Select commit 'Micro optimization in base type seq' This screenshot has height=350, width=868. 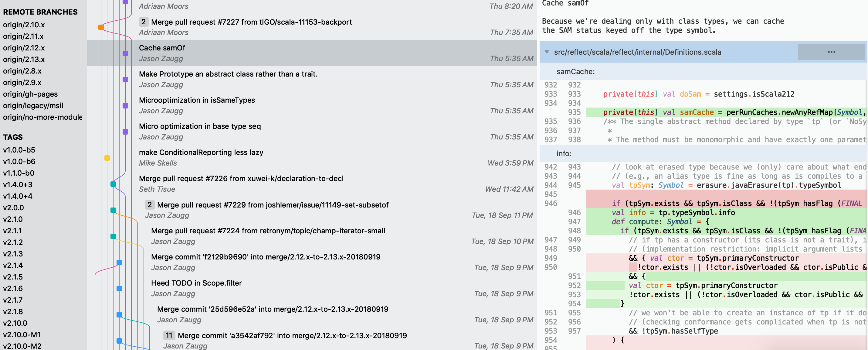[x=312, y=132]
